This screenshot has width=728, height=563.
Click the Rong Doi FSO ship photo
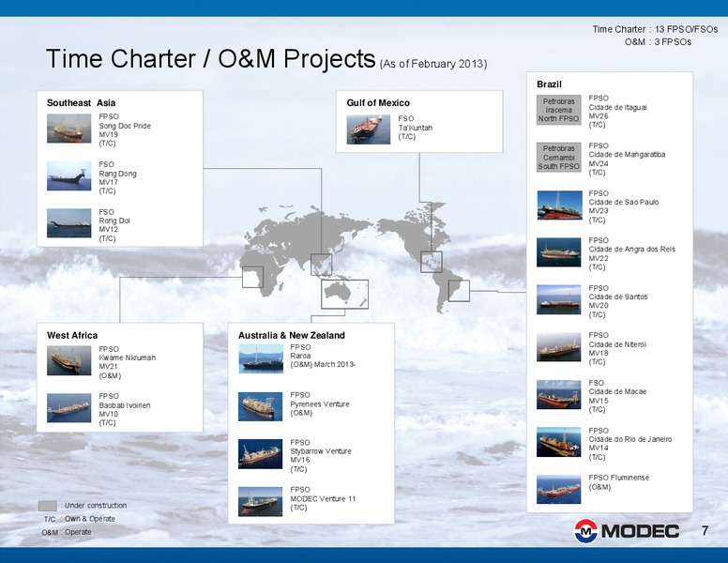pyautogui.click(x=69, y=223)
